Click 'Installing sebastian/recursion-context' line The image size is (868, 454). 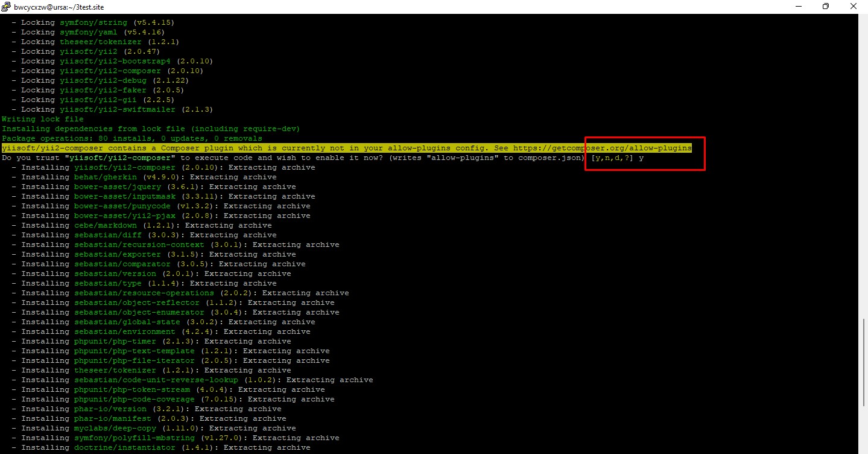coord(175,245)
